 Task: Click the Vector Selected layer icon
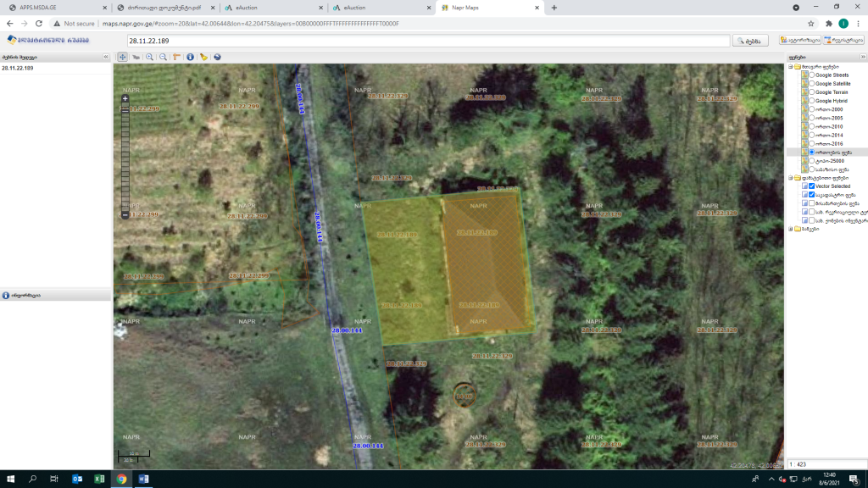[x=805, y=186]
